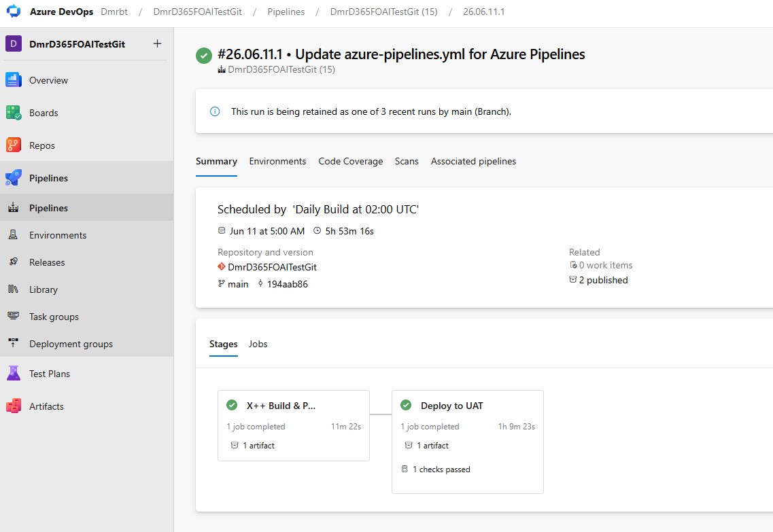Open pipeline link DmrD365FOAITestGit (15) under title

point(281,69)
